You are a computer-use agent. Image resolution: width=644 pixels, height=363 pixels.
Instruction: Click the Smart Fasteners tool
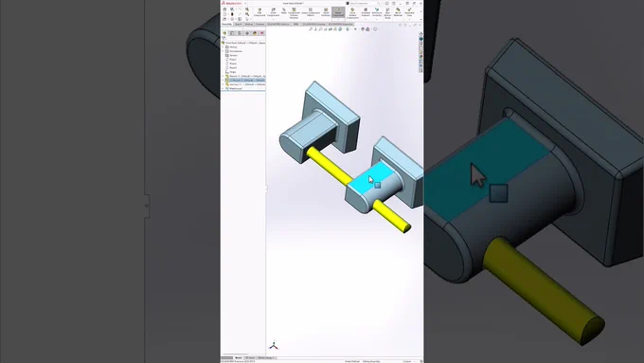pos(326,12)
